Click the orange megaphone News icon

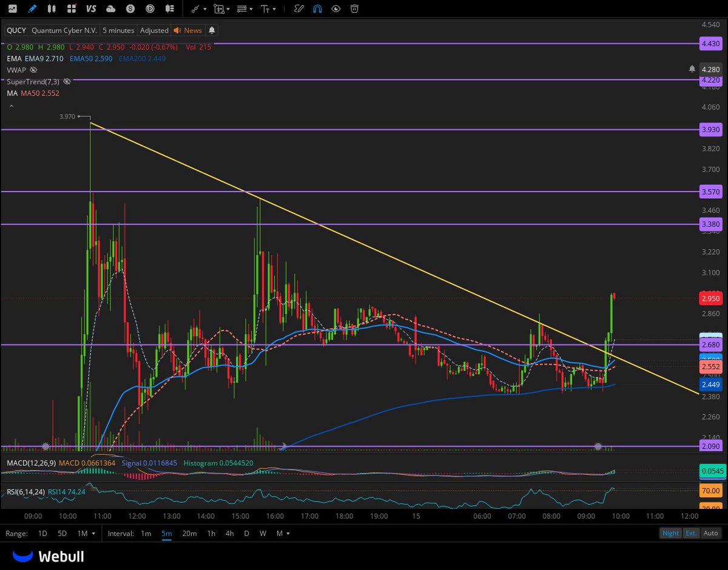coord(177,30)
